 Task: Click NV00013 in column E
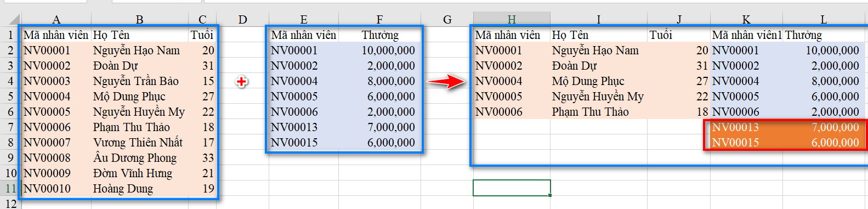click(304, 127)
